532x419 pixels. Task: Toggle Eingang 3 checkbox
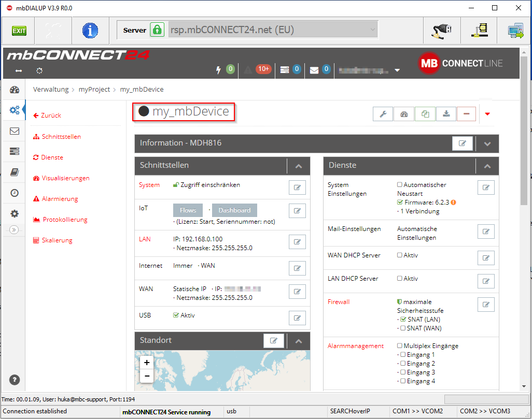[x=403, y=372]
